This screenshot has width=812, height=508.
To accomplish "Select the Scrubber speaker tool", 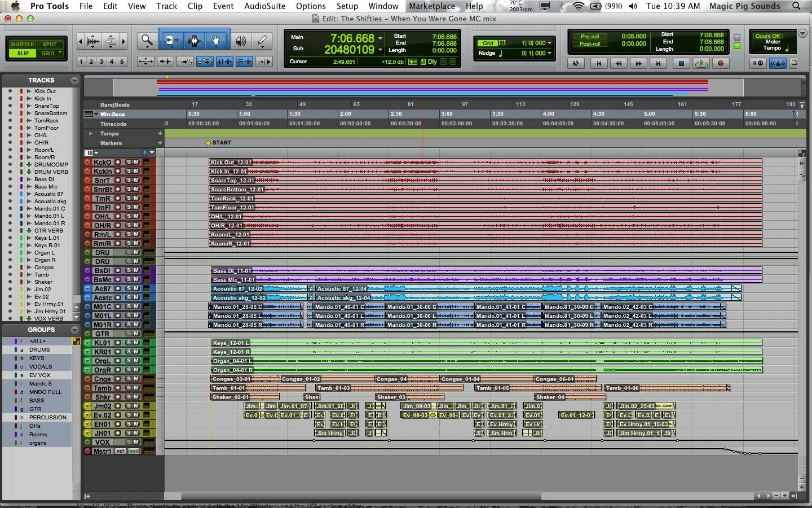I will tap(241, 41).
